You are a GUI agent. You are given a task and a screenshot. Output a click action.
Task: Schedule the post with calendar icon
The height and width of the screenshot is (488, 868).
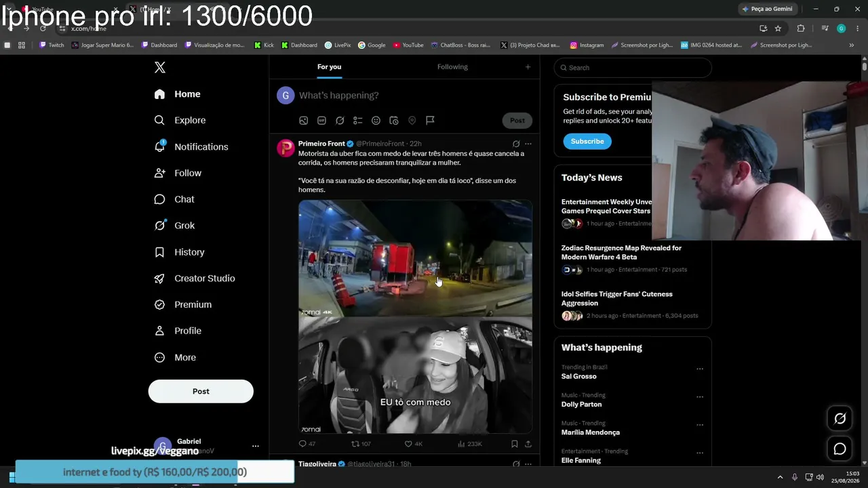[394, 121]
